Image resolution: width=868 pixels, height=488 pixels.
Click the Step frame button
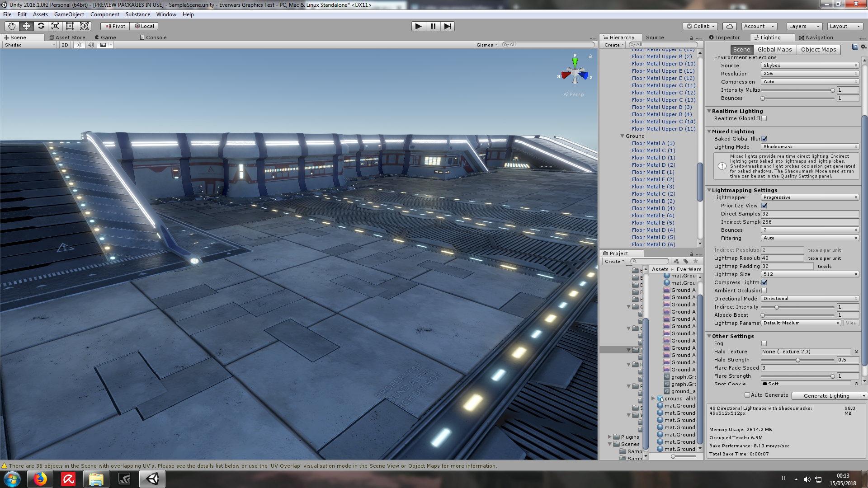pyautogui.click(x=447, y=26)
